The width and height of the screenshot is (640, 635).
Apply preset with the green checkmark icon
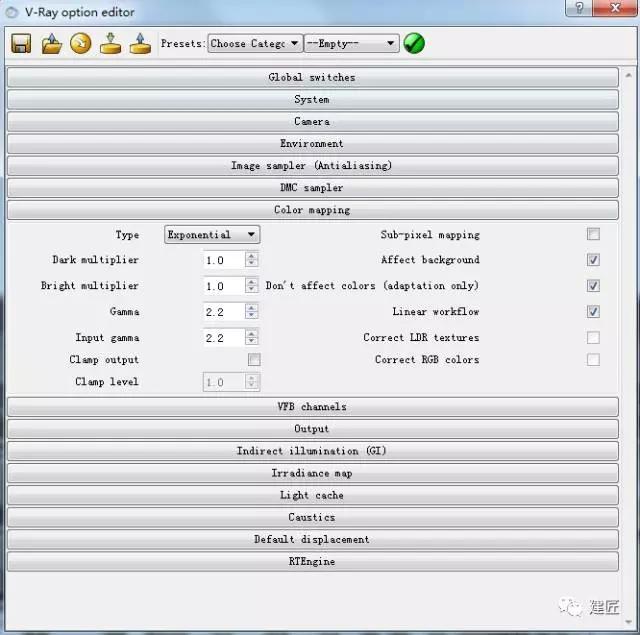(414, 43)
